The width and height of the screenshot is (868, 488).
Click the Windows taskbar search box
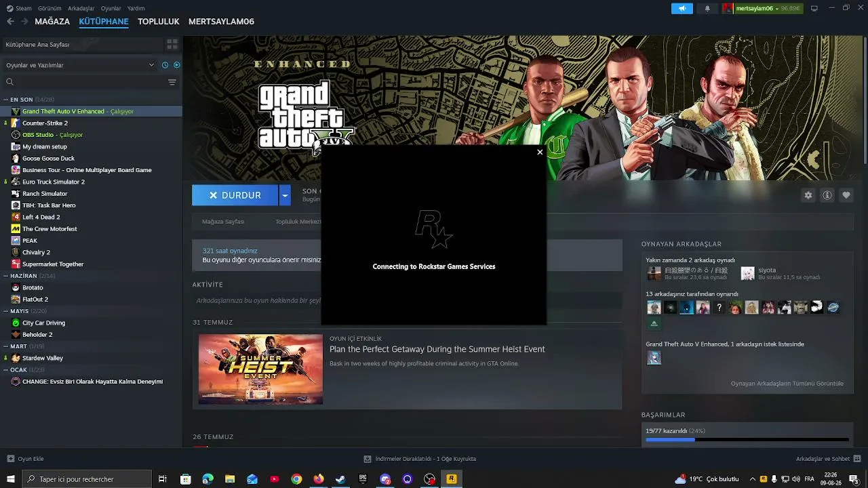(87, 479)
